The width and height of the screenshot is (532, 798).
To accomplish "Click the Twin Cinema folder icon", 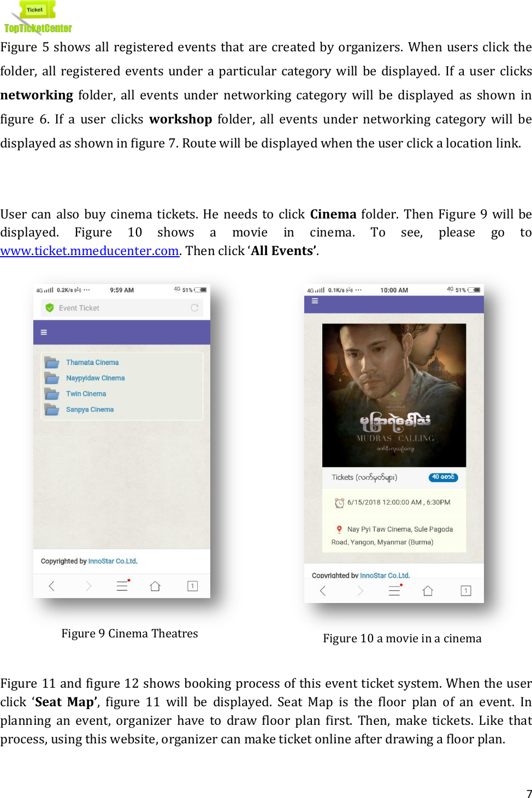I will (x=52, y=394).
